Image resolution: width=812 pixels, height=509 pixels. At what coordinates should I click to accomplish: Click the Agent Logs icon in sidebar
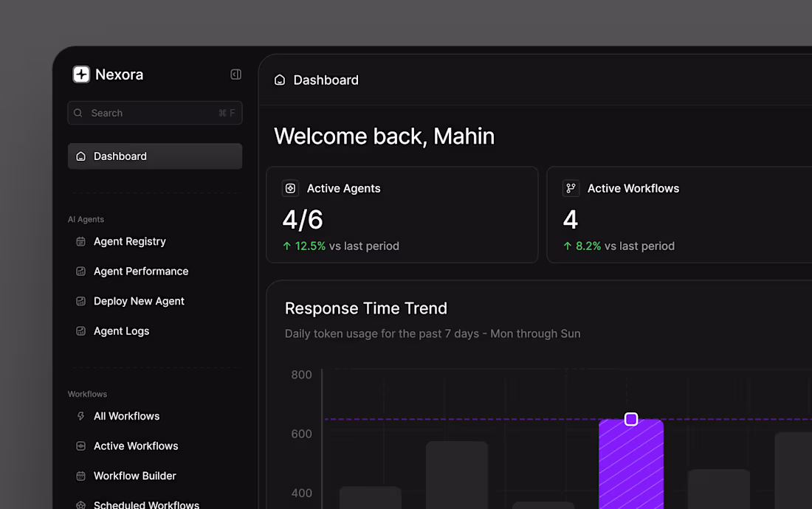tap(80, 330)
